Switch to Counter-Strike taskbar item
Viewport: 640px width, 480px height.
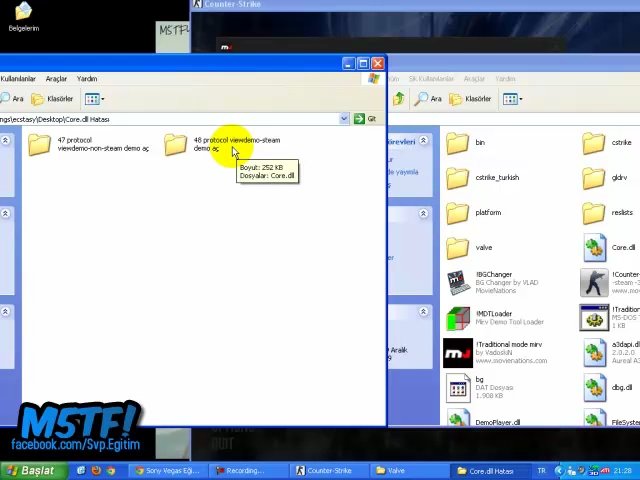328,471
